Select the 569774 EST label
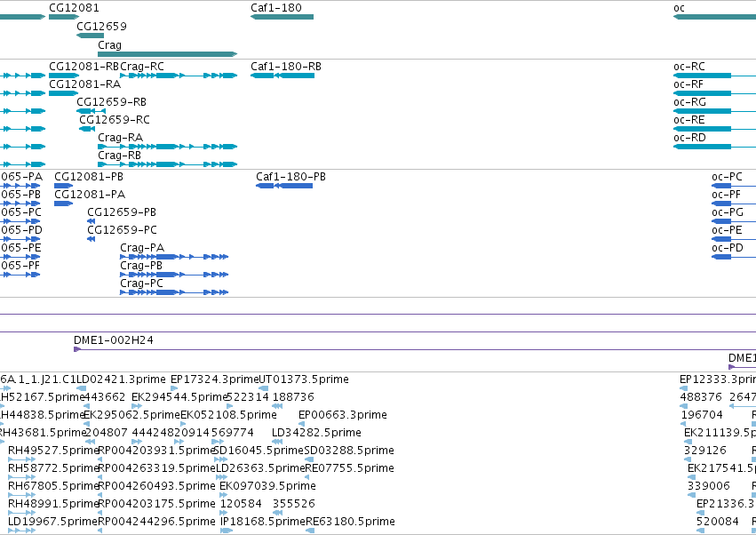 click(x=233, y=433)
